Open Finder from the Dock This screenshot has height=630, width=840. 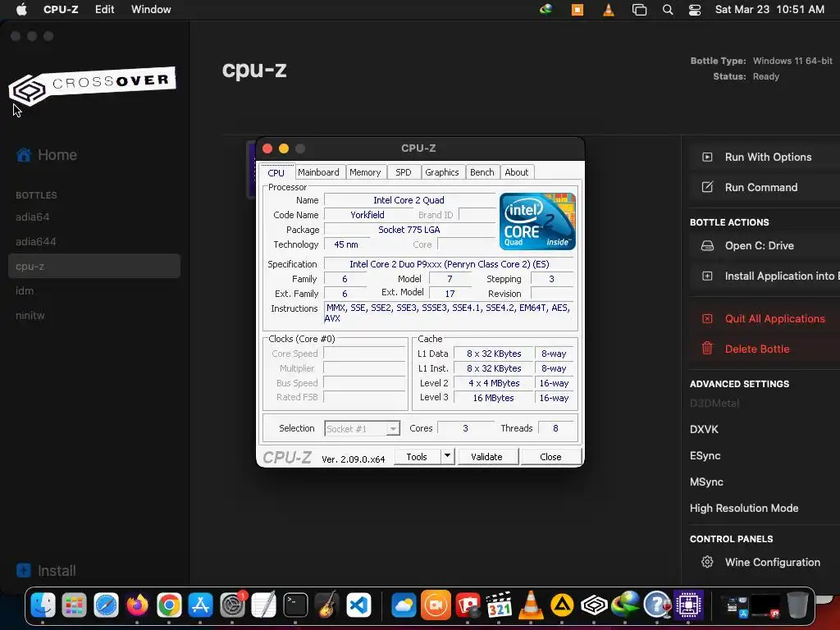point(43,605)
